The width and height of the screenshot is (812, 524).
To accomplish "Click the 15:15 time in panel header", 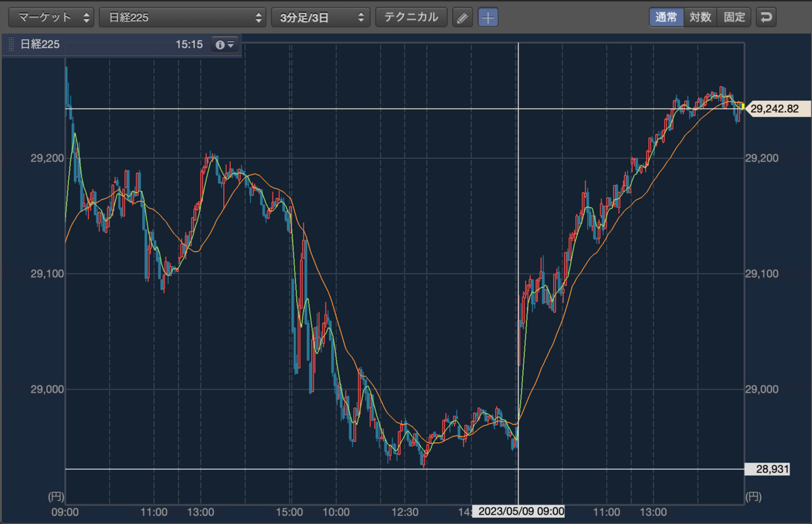I will click(x=189, y=45).
